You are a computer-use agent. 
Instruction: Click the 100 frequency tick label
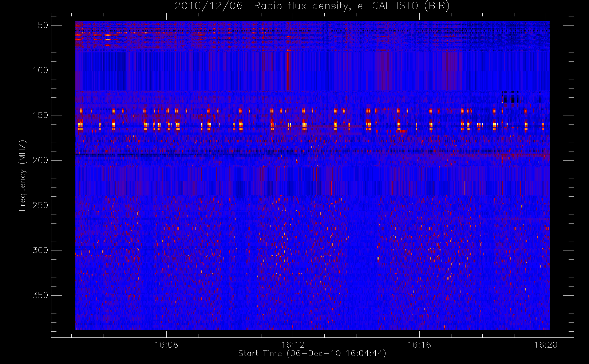[40, 70]
